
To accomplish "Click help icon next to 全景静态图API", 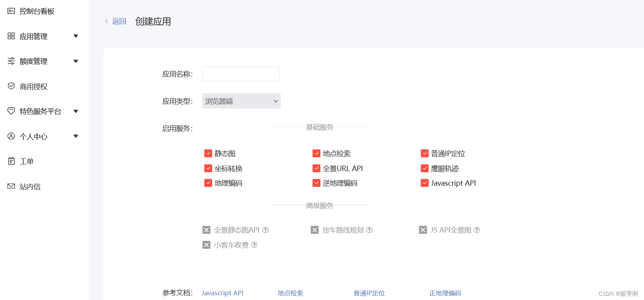I will pos(265,230).
